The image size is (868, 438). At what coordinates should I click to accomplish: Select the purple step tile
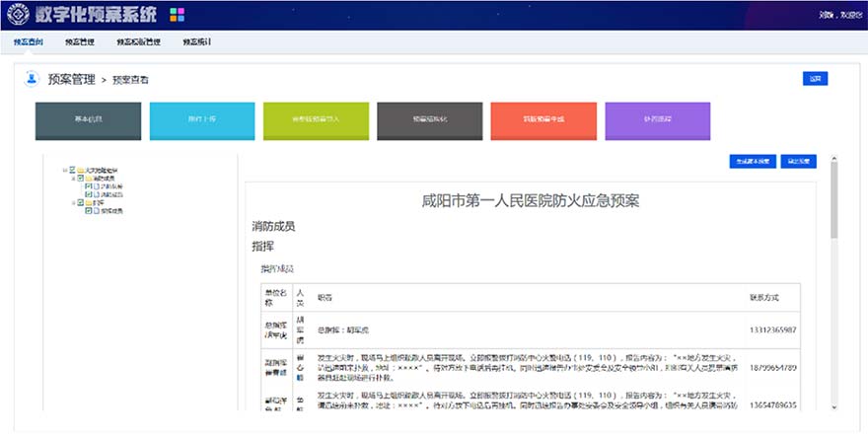pyautogui.click(x=658, y=120)
